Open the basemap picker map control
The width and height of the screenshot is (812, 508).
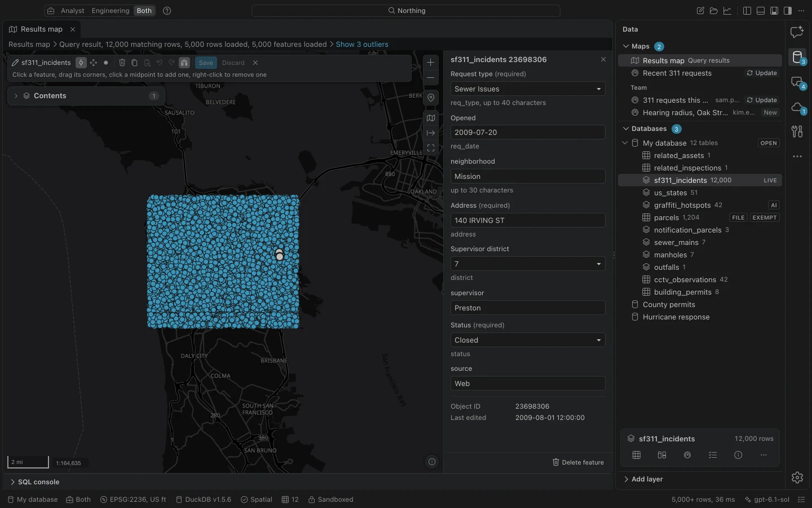pos(431,118)
